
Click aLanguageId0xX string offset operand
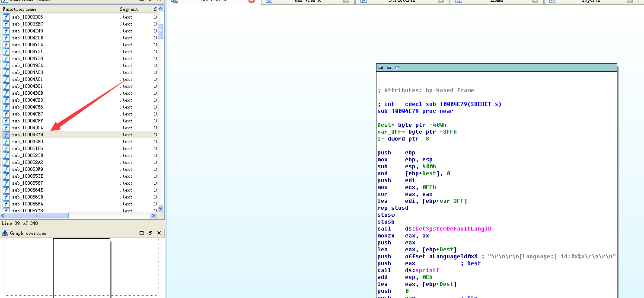click(453, 256)
